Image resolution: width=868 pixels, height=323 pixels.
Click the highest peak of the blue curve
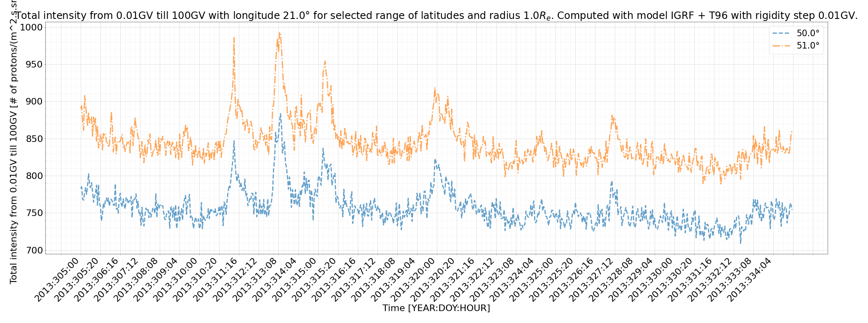(280, 114)
